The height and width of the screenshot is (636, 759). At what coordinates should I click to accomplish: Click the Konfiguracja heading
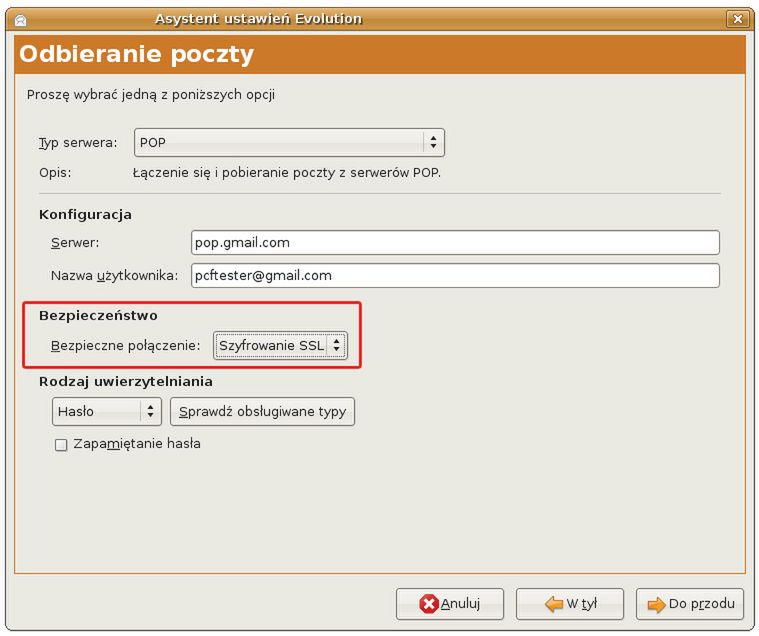click(85, 214)
